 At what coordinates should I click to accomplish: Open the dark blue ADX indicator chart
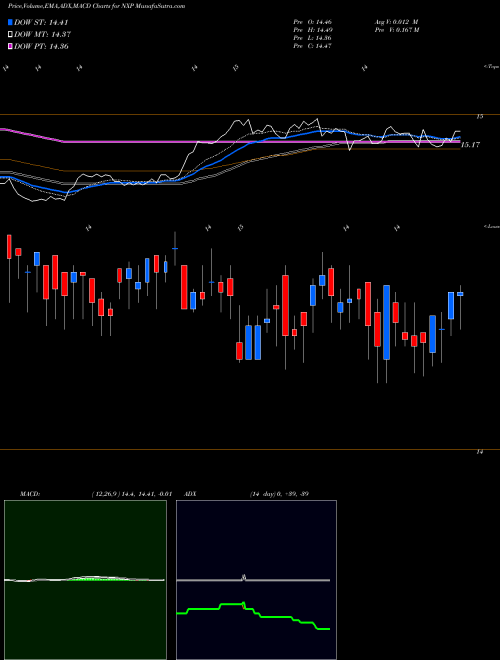(x=256, y=580)
